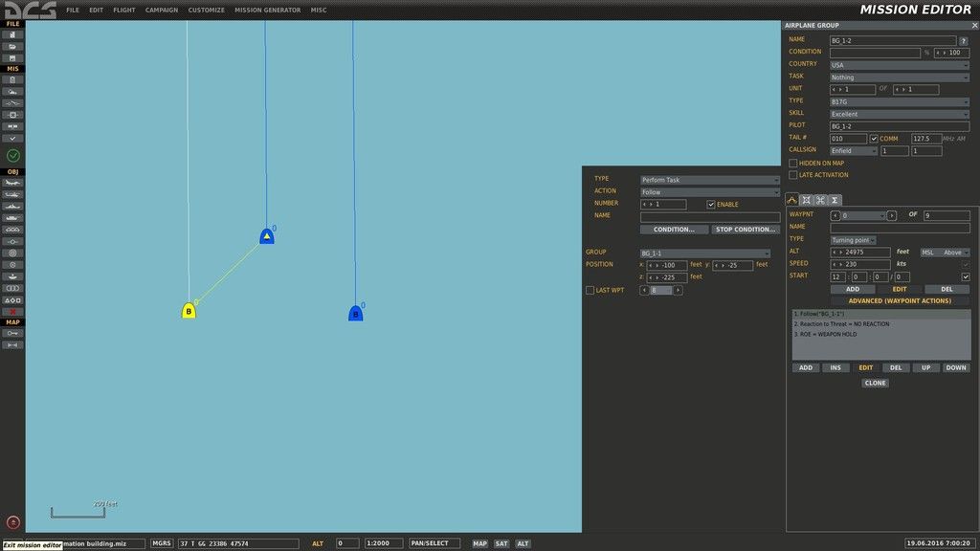
Task: Click the help question mark icon
Action: tap(964, 40)
